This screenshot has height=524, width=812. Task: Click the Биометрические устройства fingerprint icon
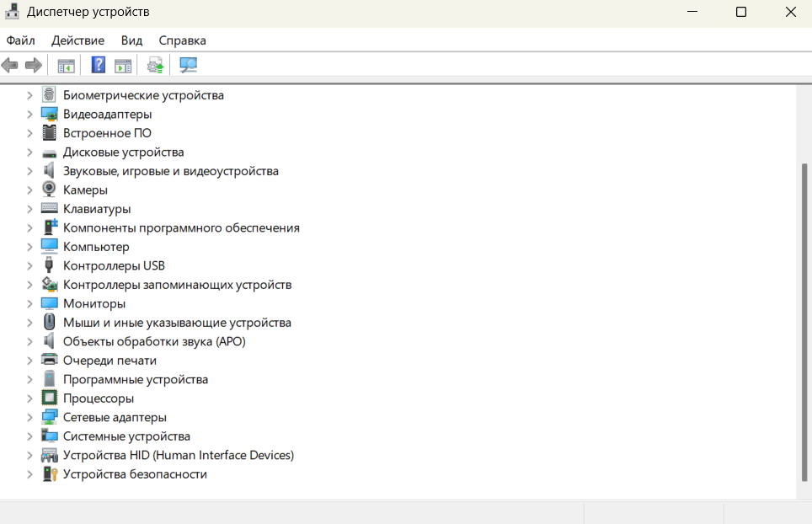click(50, 95)
